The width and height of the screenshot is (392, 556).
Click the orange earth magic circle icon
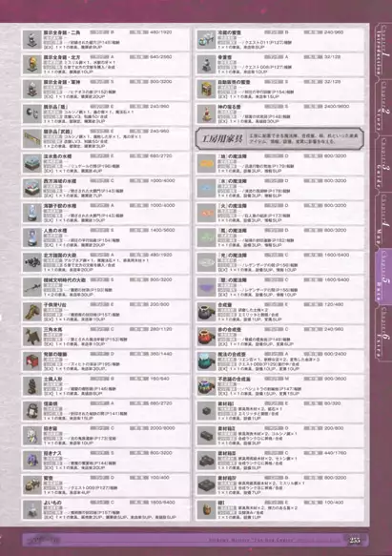(x=206, y=163)
